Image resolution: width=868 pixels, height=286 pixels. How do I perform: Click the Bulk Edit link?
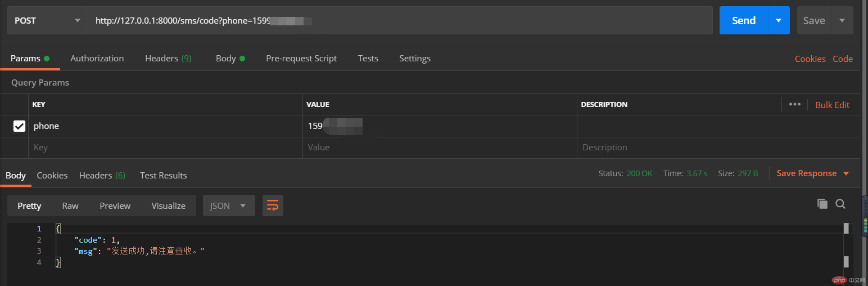point(832,105)
